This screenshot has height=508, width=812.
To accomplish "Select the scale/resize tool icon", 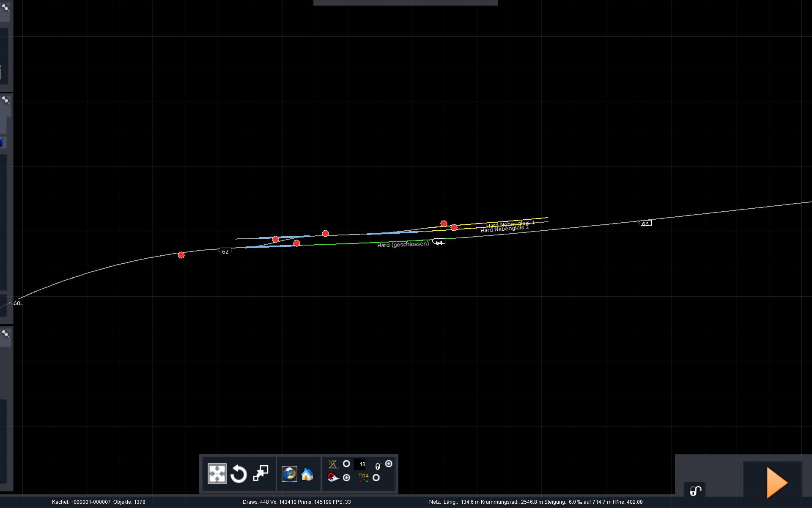I will [x=261, y=473].
